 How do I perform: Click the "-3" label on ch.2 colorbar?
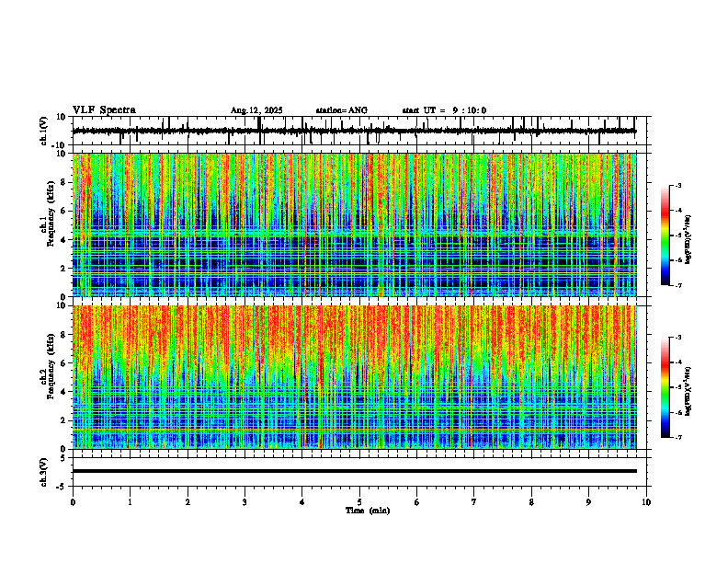678,338
